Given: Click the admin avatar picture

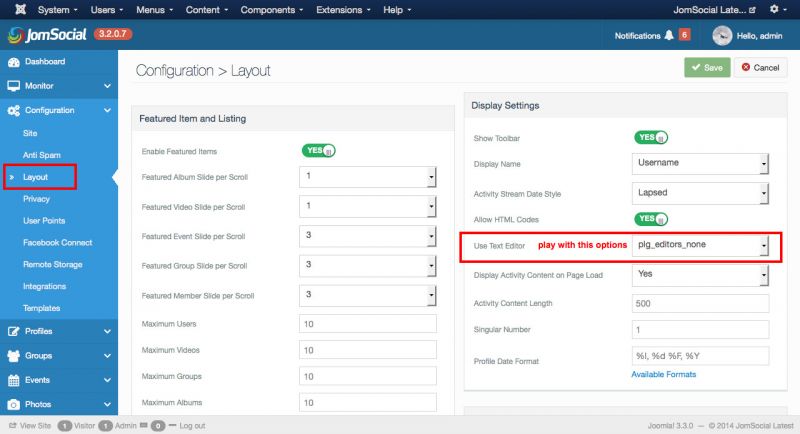Looking at the screenshot, I should [722, 36].
